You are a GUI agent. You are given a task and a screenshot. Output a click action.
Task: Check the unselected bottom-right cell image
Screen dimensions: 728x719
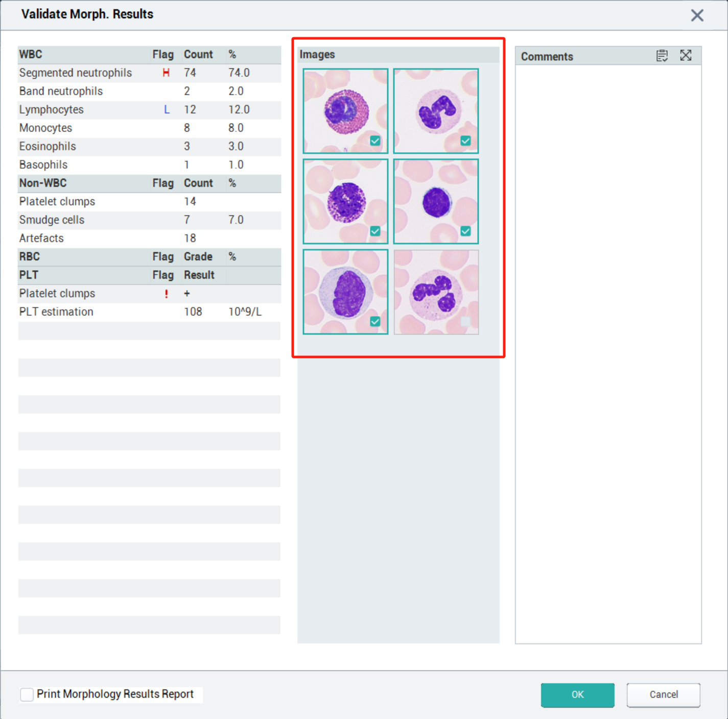click(x=465, y=321)
